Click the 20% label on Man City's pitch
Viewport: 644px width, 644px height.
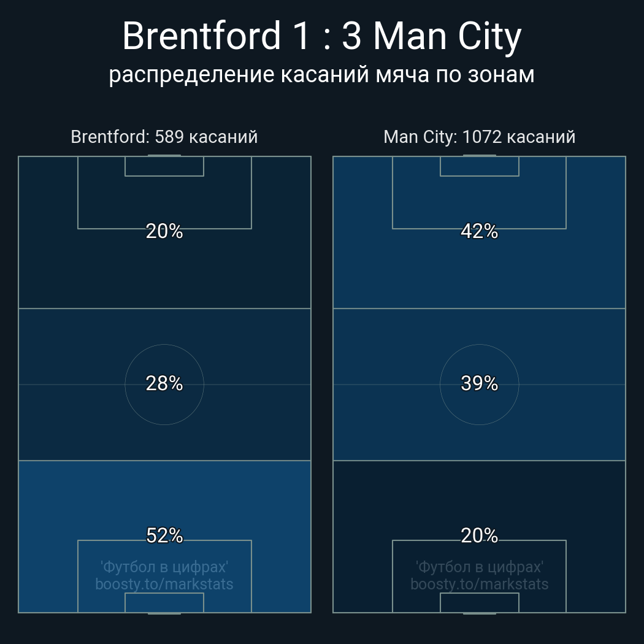click(x=480, y=535)
